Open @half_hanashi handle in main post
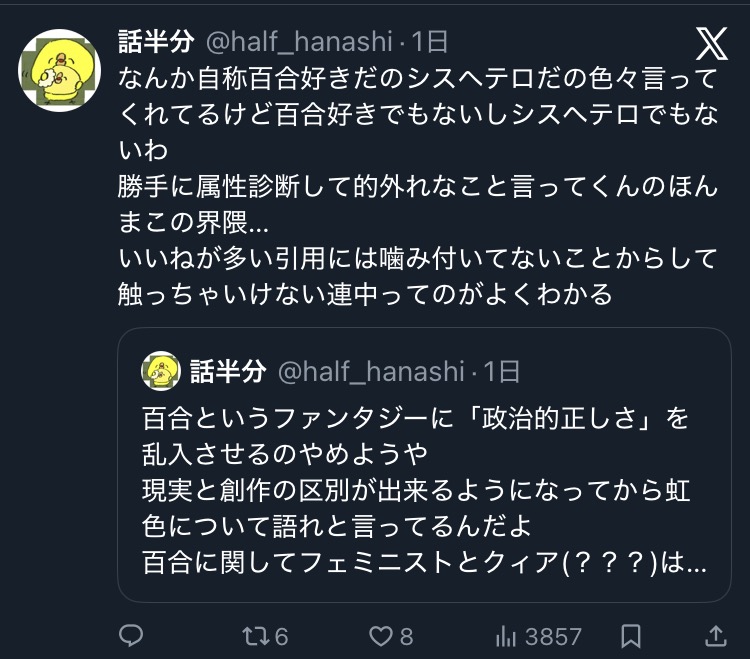This screenshot has width=750, height=659. click(300, 42)
